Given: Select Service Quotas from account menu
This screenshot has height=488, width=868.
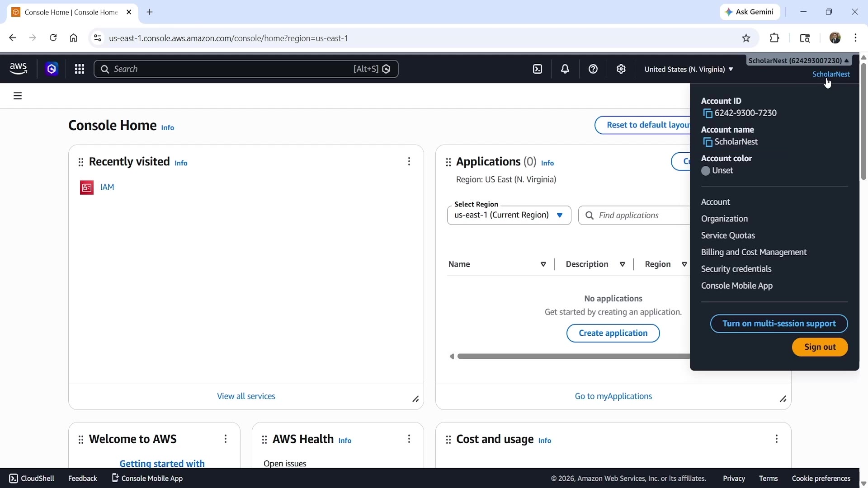Looking at the screenshot, I should click(x=728, y=235).
